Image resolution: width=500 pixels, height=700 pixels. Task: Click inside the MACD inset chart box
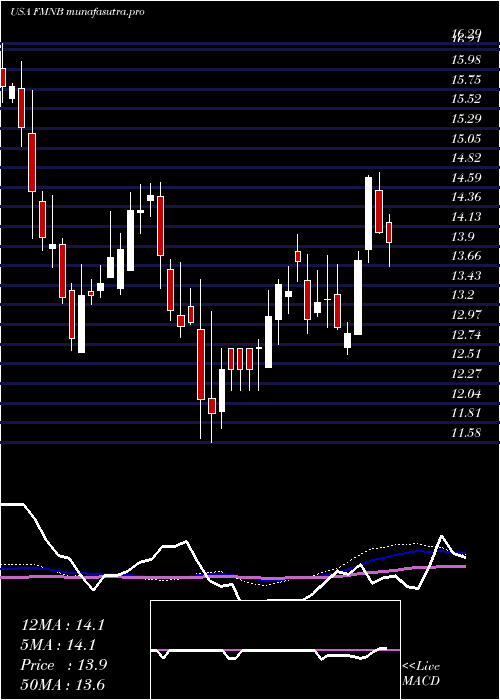coord(275,650)
